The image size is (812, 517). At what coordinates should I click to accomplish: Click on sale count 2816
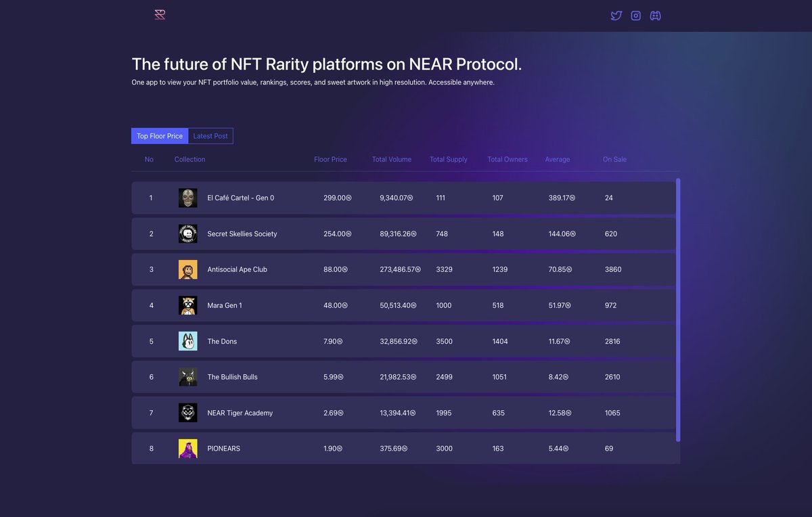[x=612, y=341]
